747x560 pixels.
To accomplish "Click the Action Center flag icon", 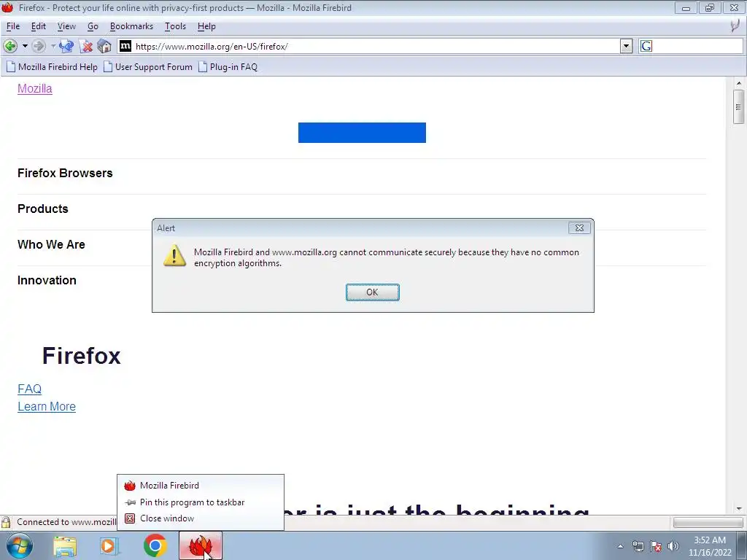I will click(x=656, y=546).
